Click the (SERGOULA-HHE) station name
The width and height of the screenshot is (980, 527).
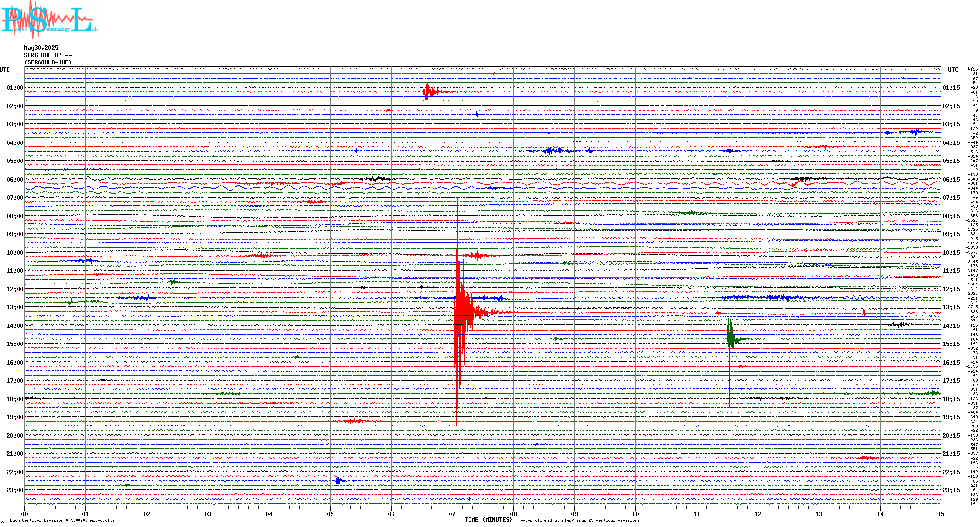[x=48, y=62]
